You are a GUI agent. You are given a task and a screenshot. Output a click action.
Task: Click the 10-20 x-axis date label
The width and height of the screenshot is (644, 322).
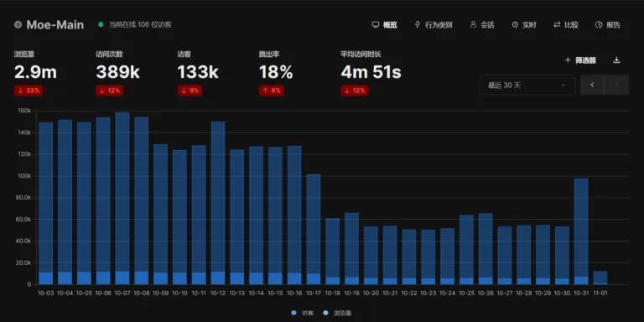coord(371,293)
